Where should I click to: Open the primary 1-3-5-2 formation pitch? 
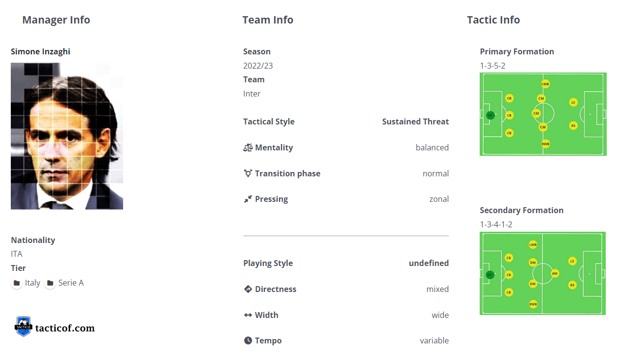click(x=543, y=114)
